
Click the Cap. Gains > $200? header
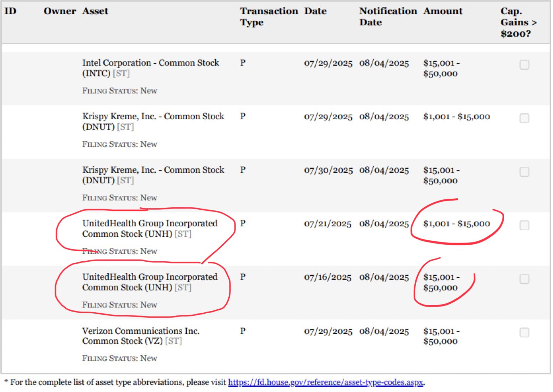point(518,22)
